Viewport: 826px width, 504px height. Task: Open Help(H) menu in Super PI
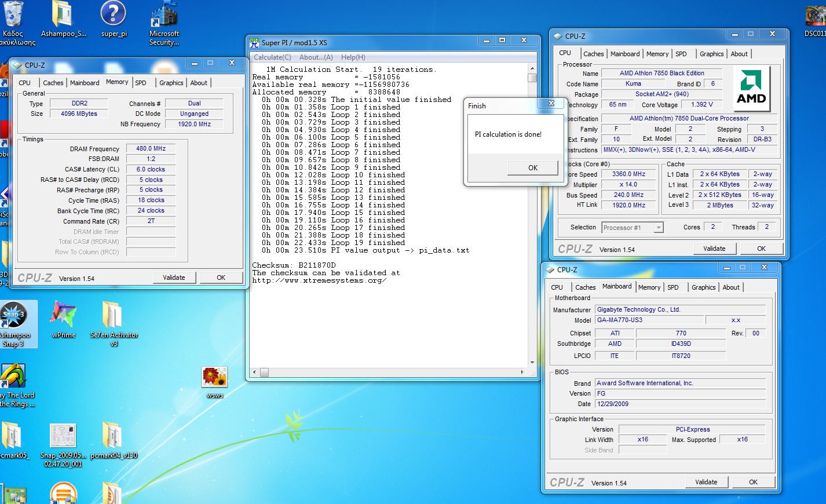click(353, 57)
